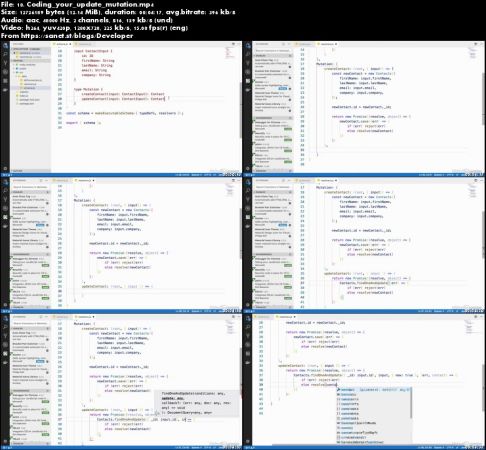Click the extensions search box in the parameter hint thumbnail

click(x=30, y=323)
